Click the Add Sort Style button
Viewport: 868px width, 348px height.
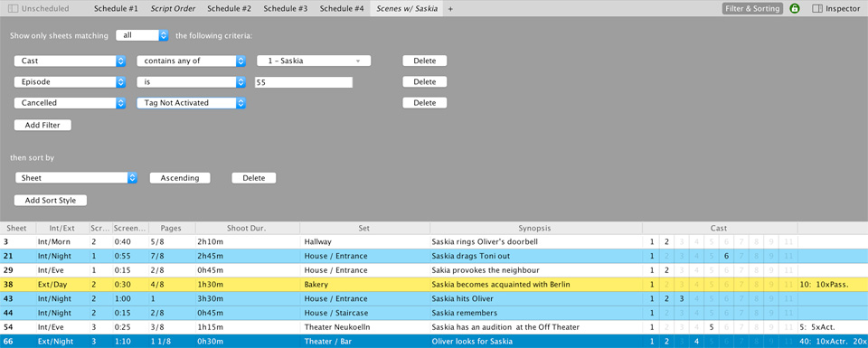pyautogui.click(x=51, y=201)
